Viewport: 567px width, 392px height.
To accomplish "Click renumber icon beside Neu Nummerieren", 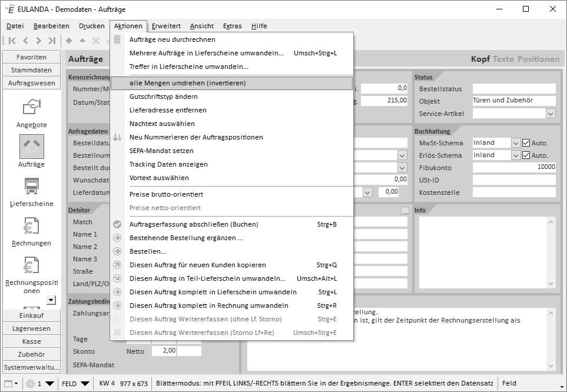I will pyautogui.click(x=117, y=137).
